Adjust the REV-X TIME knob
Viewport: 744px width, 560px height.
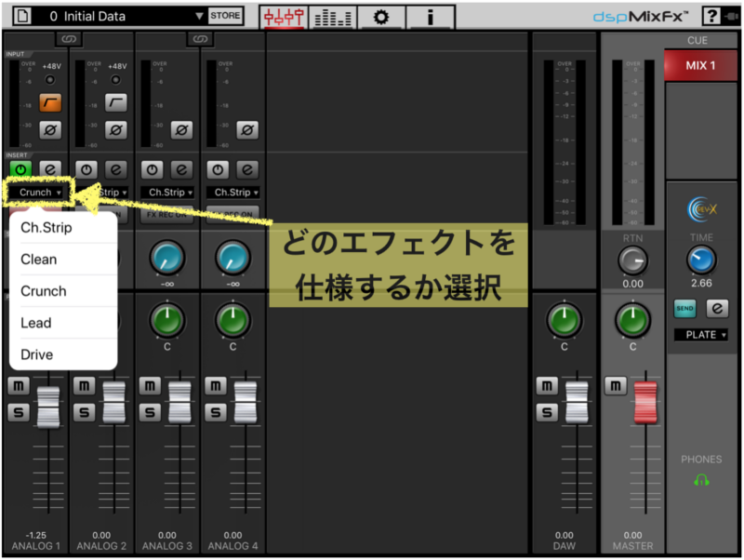(x=701, y=260)
